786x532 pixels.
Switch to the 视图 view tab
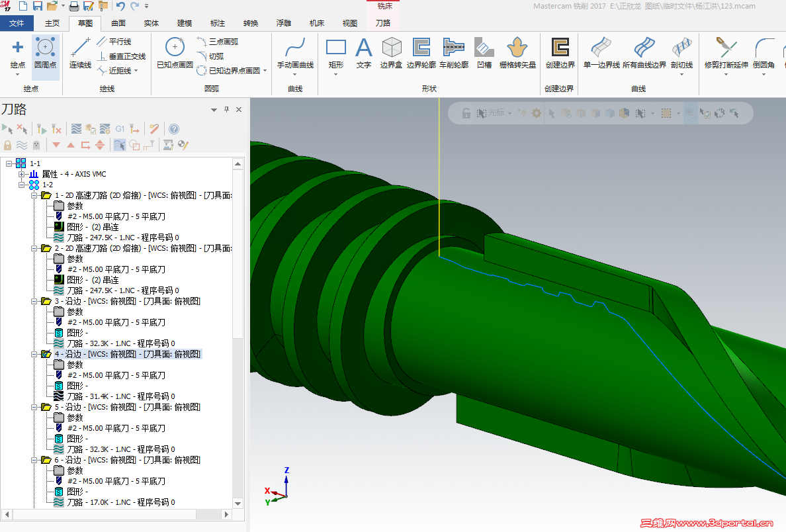coord(350,23)
